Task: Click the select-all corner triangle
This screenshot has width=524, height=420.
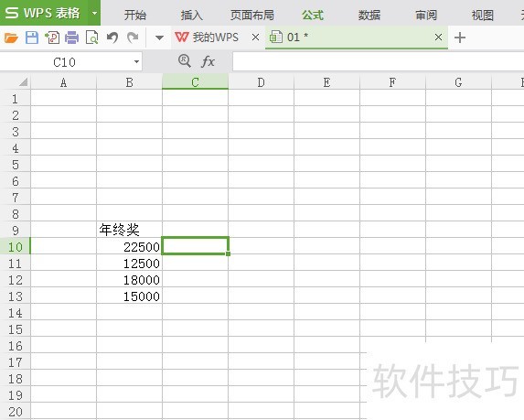Action: [x=23, y=82]
